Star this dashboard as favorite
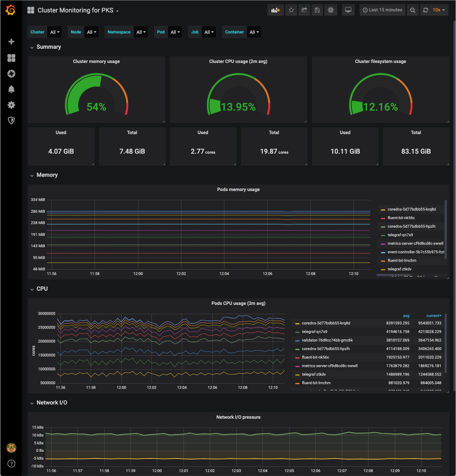456x476 pixels. click(x=291, y=10)
